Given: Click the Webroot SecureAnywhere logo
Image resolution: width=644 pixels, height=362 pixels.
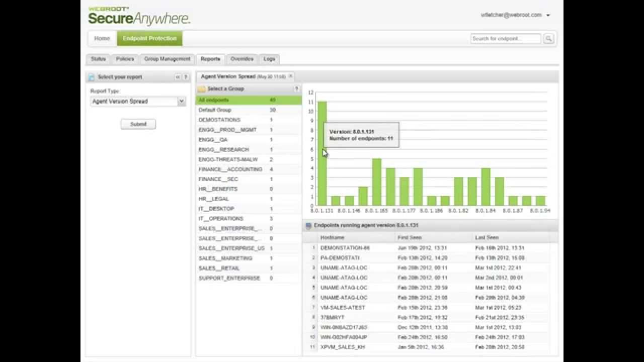Looking at the screenshot, I should pos(139,16).
